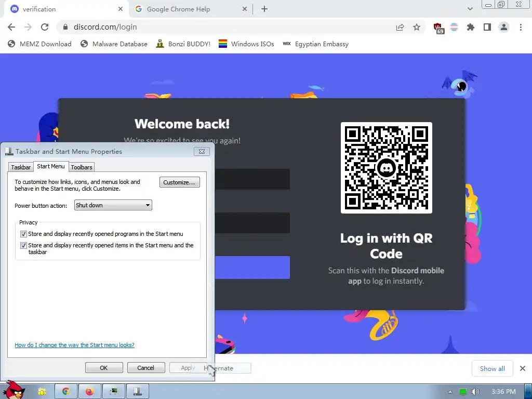Open the striped flag extension icon
The image size is (532, 399).
click(454, 27)
